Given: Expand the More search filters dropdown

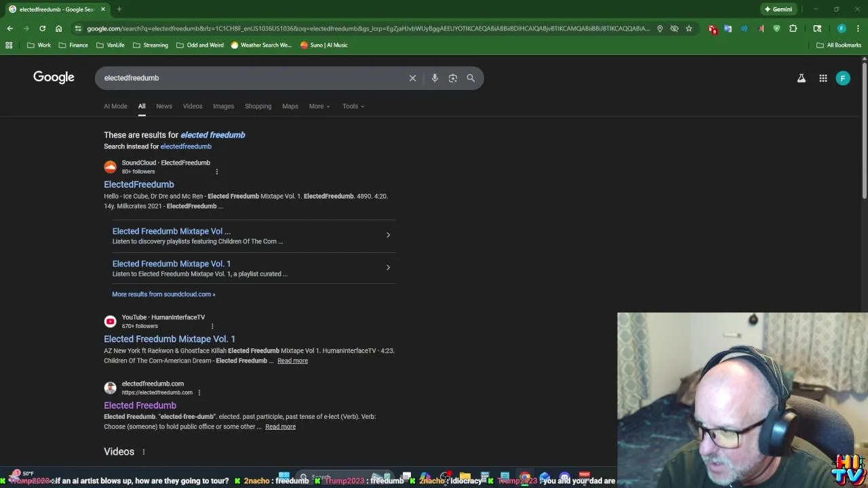Looking at the screenshot, I should 319,106.
